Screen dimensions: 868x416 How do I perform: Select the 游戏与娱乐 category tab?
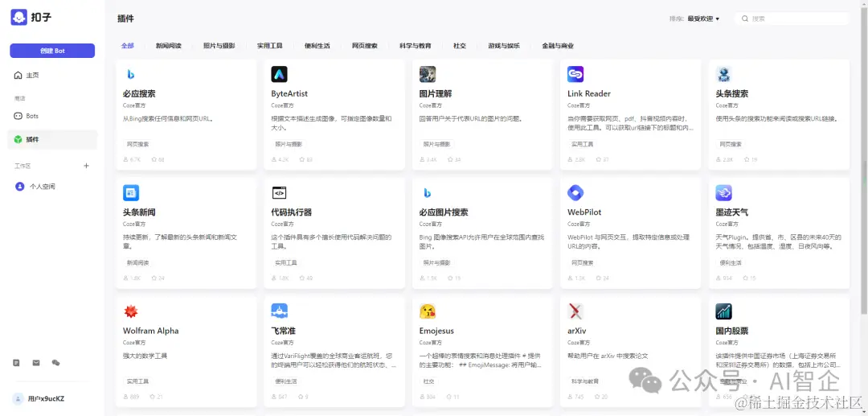pyautogui.click(x=504, y=46)
